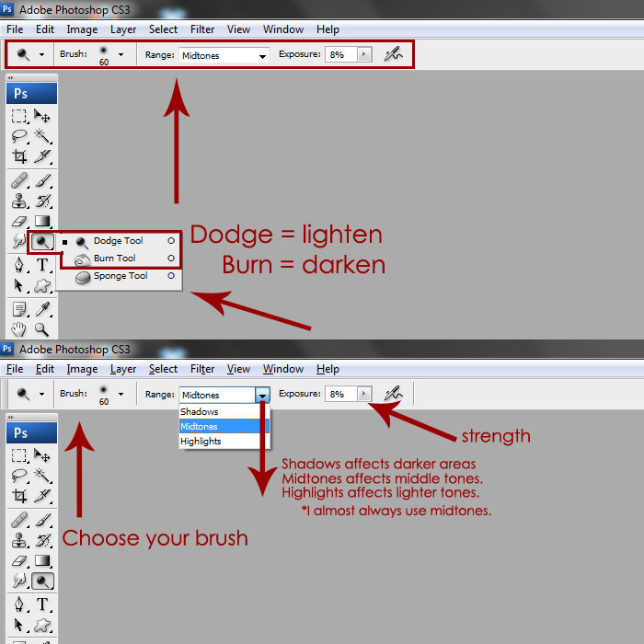The height and width of the screenshot is (644, 644).
Task: Select History Brush tool in upper Photoshop toolbox
Action: [42, 201]
